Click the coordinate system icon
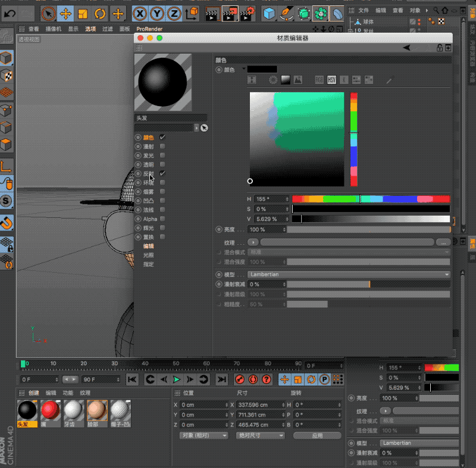476x468 pixels. click(192, 14)
